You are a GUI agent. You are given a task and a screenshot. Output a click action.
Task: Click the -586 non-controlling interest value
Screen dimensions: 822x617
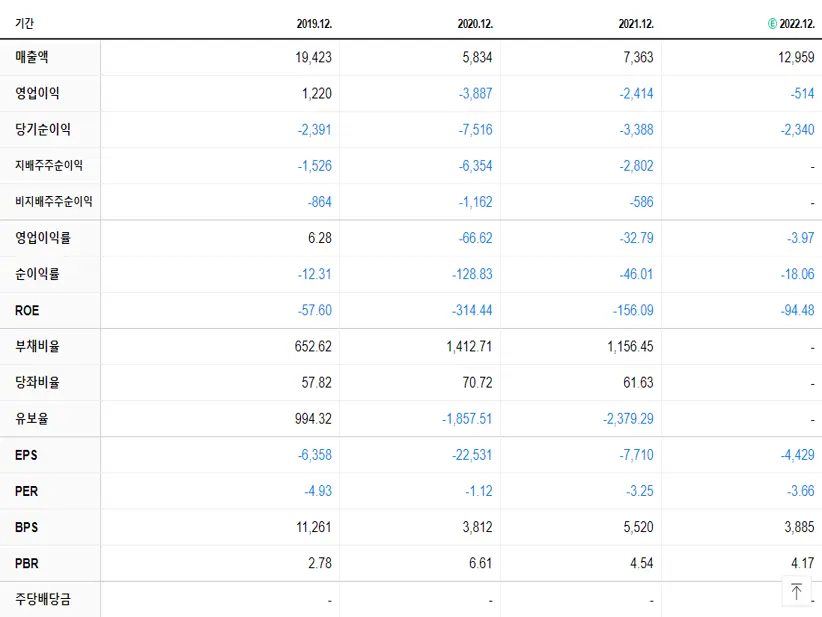642,202
